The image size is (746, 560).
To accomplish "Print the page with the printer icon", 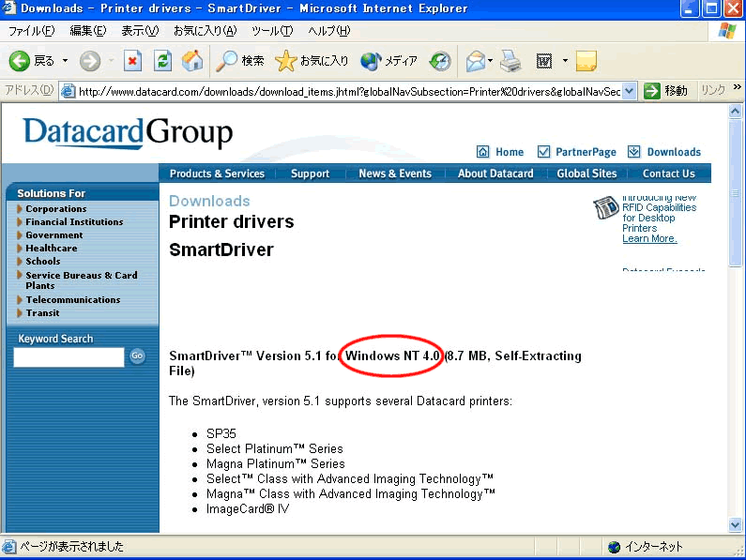I will [511, 61].
